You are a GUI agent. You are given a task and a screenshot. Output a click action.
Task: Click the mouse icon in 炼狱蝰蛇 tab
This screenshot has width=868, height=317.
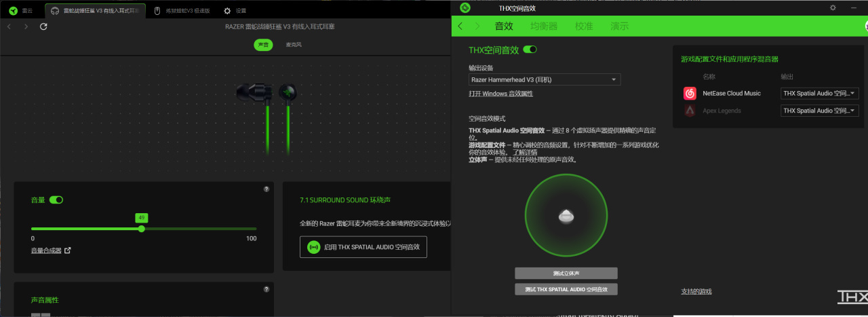157,11
